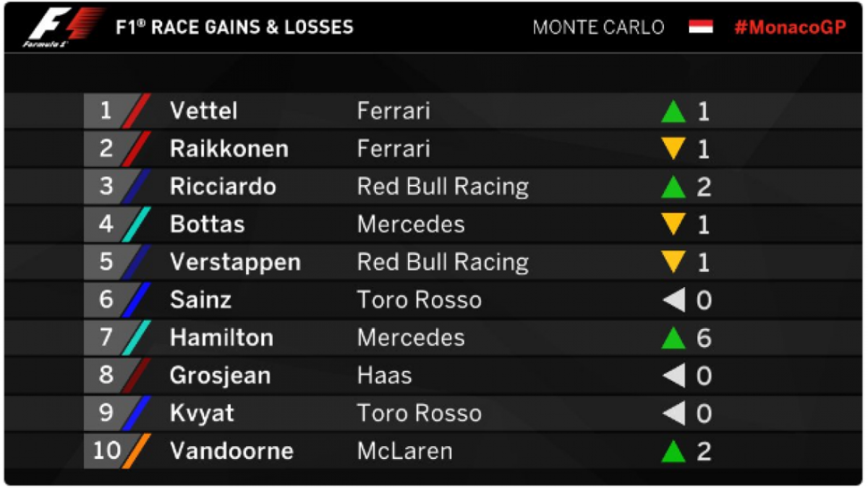This screenshot has width=868, height=488.
Task: Click the green up arrow beside Vandoorne
Action: (x=673, y=451)
